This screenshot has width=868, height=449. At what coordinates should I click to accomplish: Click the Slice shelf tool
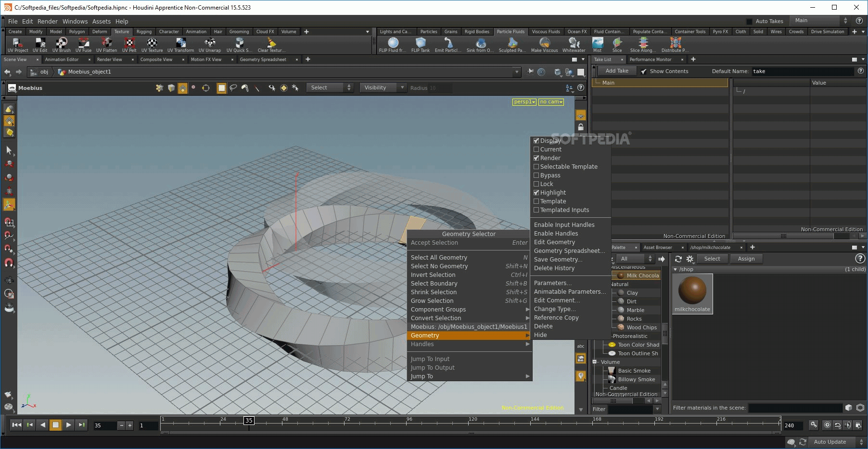pyautogui.click(x=617, y=45)
